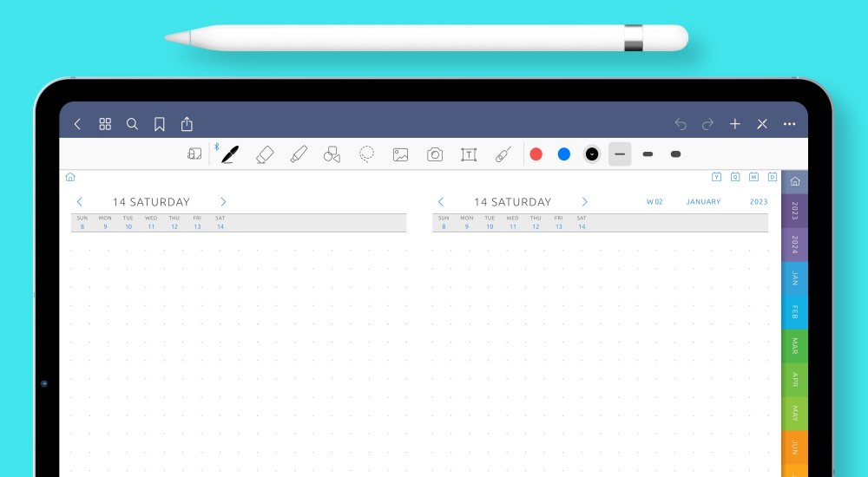Viewport: 868px width, 477px height.
Task: Open the W02 week link
Action: pos(654,202)
